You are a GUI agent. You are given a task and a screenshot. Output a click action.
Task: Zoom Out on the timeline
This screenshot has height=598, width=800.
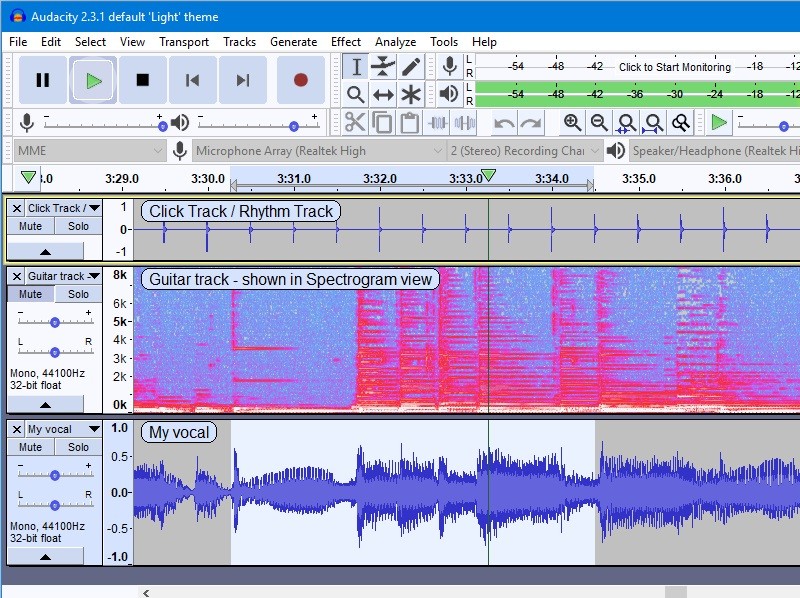click(599, 123)
